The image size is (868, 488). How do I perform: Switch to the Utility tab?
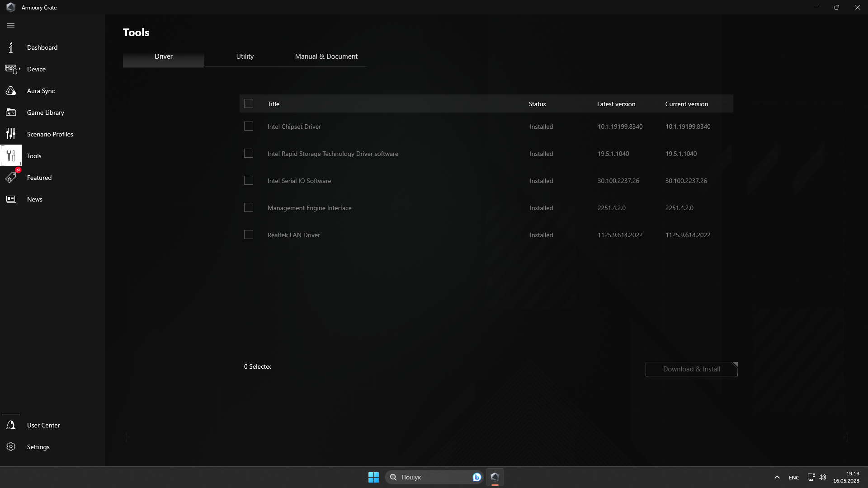245,56
